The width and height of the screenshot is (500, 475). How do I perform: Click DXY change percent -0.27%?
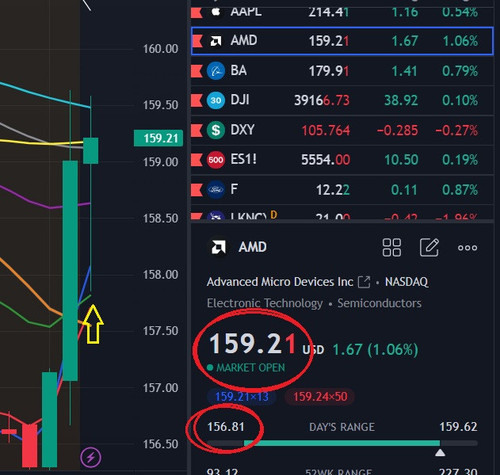point(457,130)
